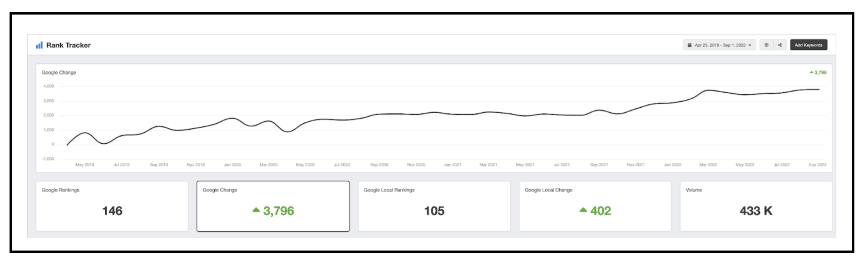Expand the date range dropdown arrow
This screenshot has height=271, width=868.
click(x=750, y=45)
